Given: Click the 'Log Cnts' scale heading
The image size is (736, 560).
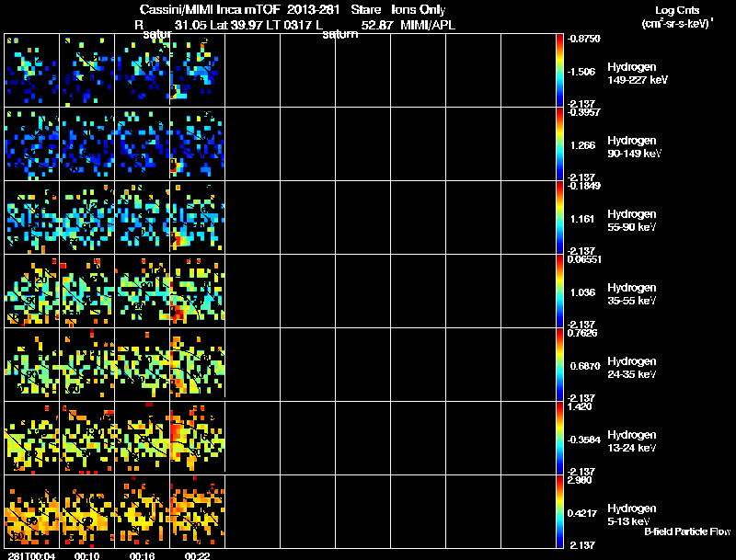Looking at the screenshot, I should [x=677, y=10].
